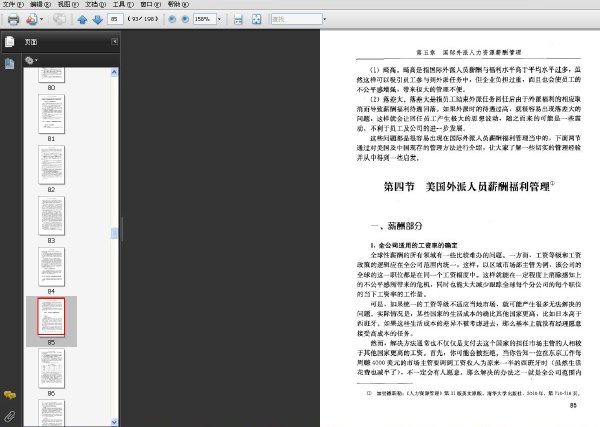The image size is (600, 427).
Task: Click the page number field showing 85
Action: [115, 19]
